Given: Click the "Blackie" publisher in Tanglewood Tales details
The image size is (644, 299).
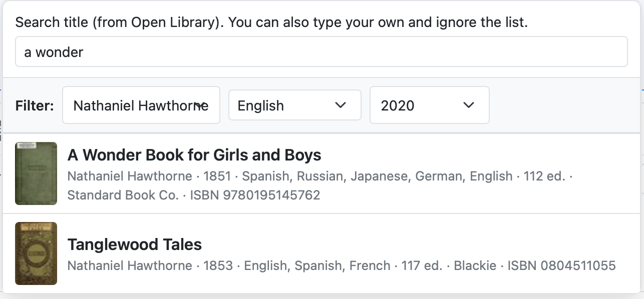Looking at the screenshot, I should (x=475, y=265).
